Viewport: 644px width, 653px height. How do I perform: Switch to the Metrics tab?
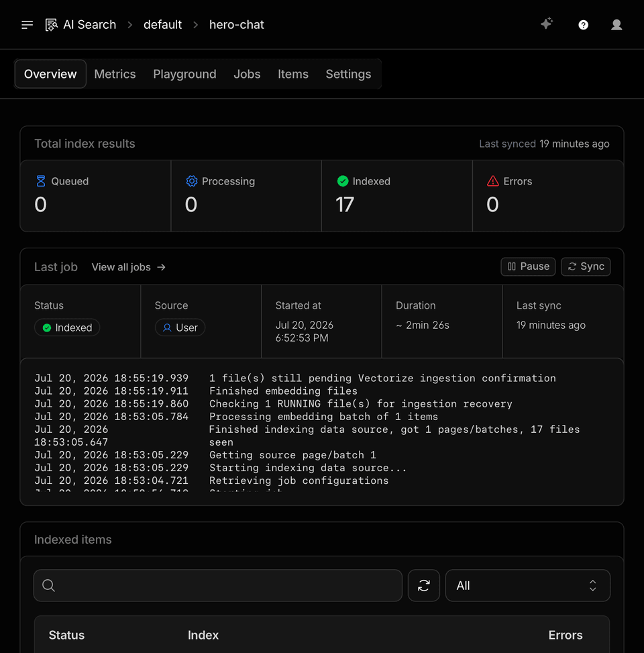(115, 74)
